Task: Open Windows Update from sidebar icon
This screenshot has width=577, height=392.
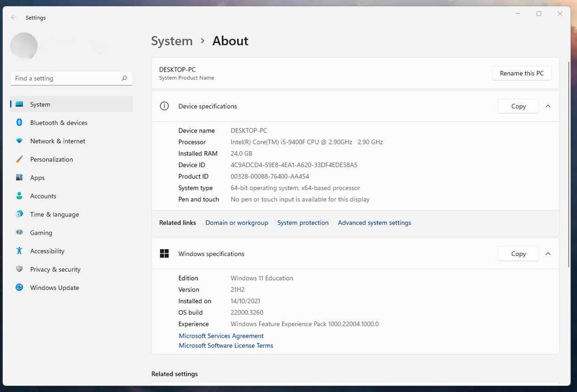Action: coord(19,288)
